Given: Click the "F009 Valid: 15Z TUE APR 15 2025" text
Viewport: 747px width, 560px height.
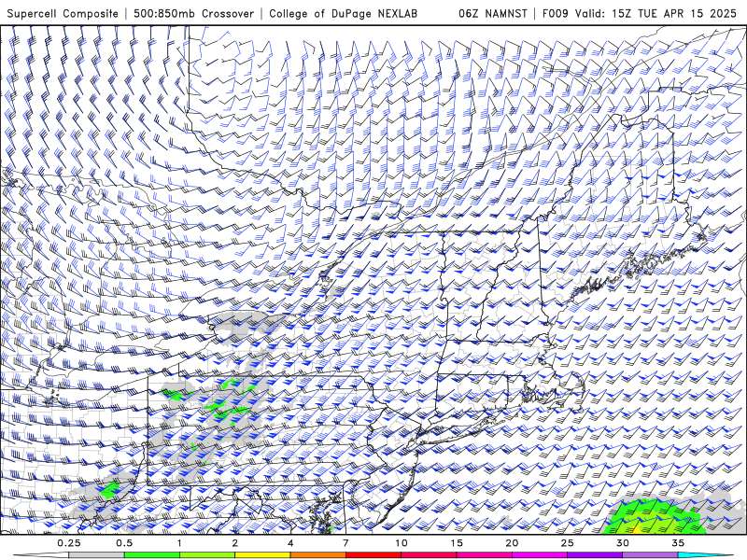Looking at the screenshot, I should [x=640, y=13].
